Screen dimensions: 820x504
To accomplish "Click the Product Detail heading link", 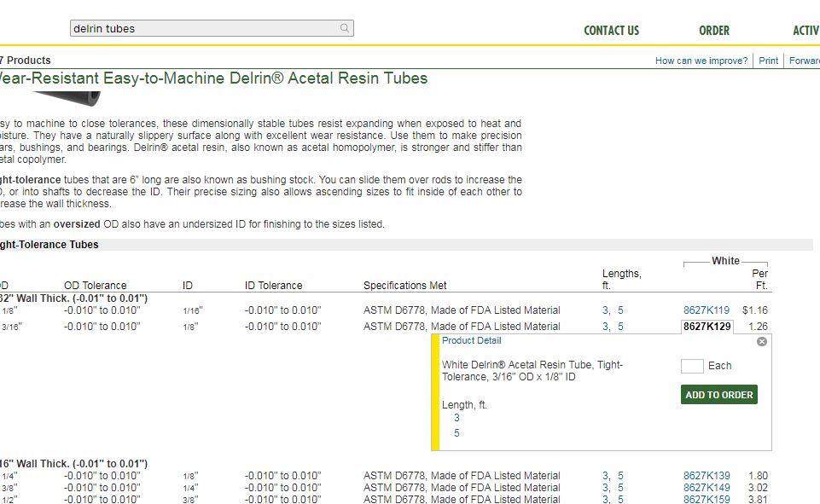I will (471, 340).
